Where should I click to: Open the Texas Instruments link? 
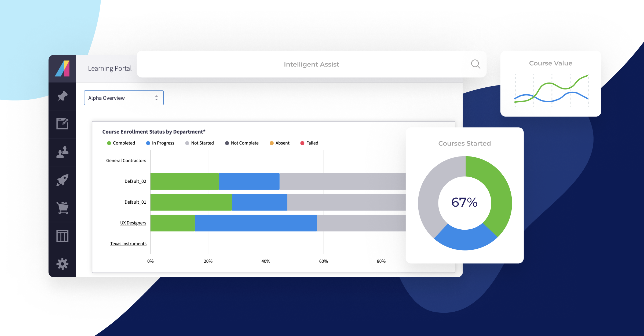(x=128, y=244)
